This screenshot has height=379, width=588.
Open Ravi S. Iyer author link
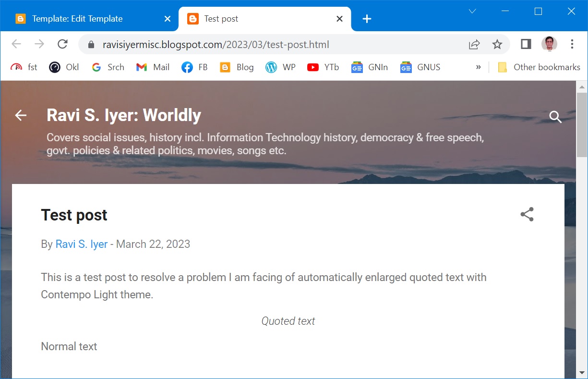click(x=82, y=244)
